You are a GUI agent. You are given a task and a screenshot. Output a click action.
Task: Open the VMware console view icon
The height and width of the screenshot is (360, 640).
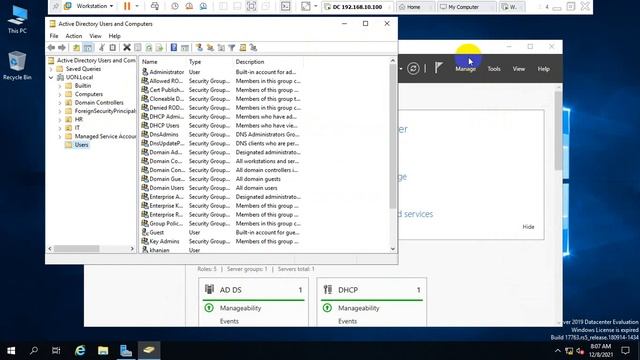[x=286, y=6]
